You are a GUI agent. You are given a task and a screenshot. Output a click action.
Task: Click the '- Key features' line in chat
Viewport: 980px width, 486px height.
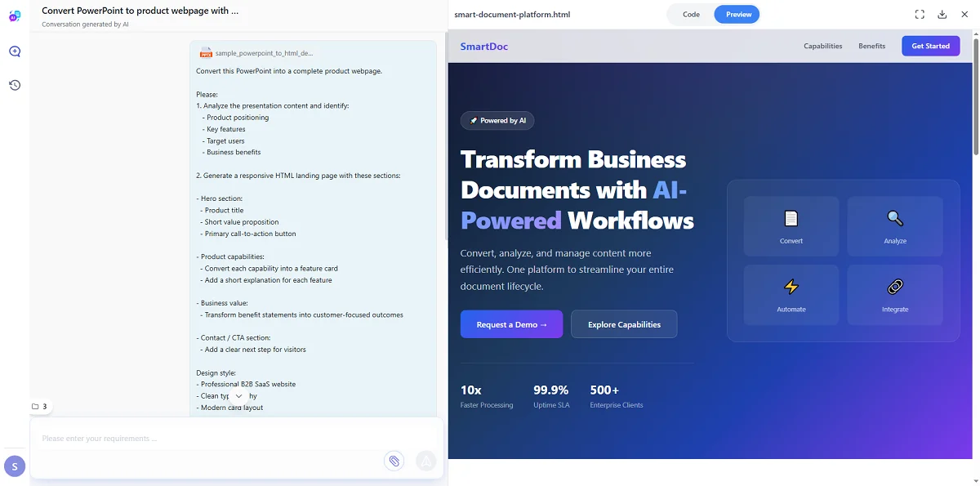point(224,129)
